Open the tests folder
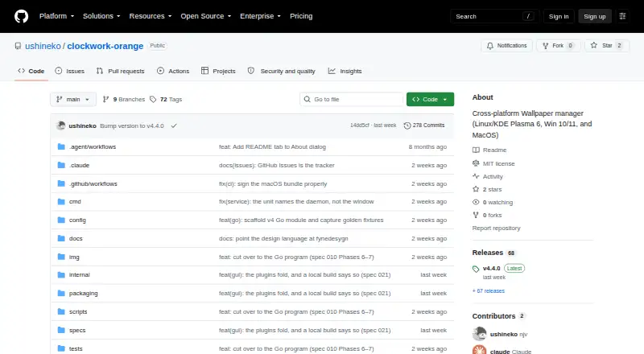This screenshot has width=644, height=354. click(76, 348)
